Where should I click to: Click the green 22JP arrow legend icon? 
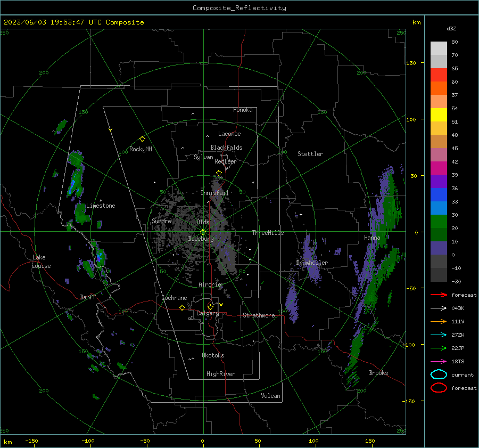point(439,348)
